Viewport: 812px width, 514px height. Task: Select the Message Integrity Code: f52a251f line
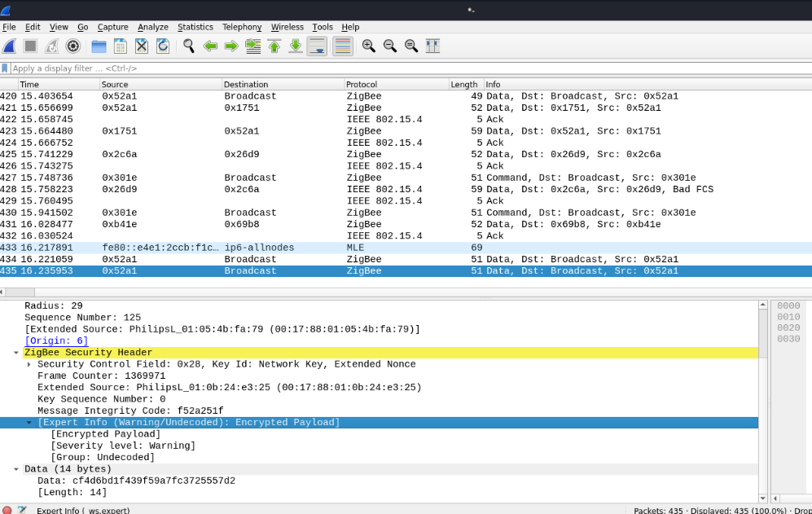coord(130,411)
